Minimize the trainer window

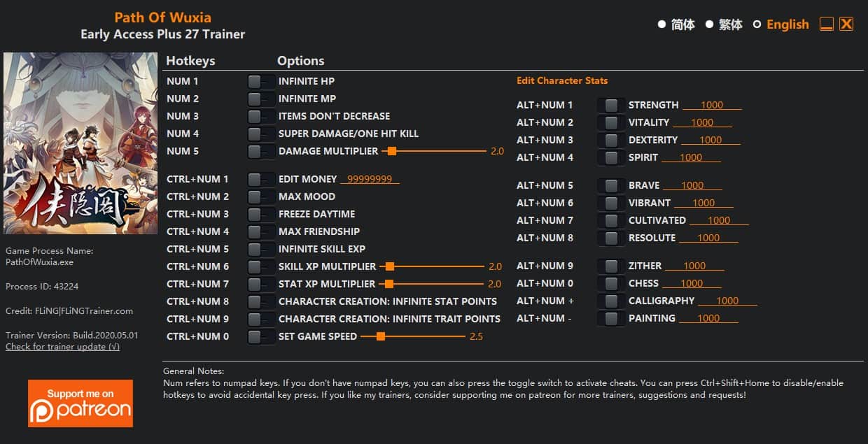[x=827, y=24]
